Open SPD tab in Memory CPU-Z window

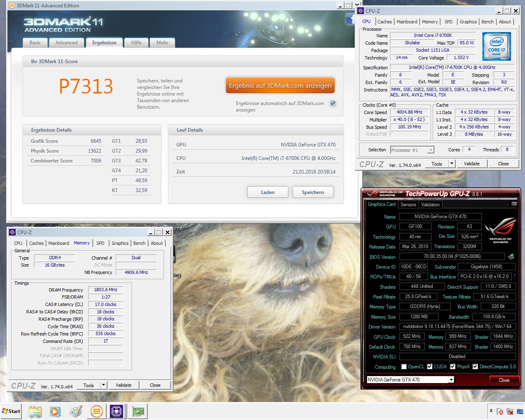click(x=100, y=243)
